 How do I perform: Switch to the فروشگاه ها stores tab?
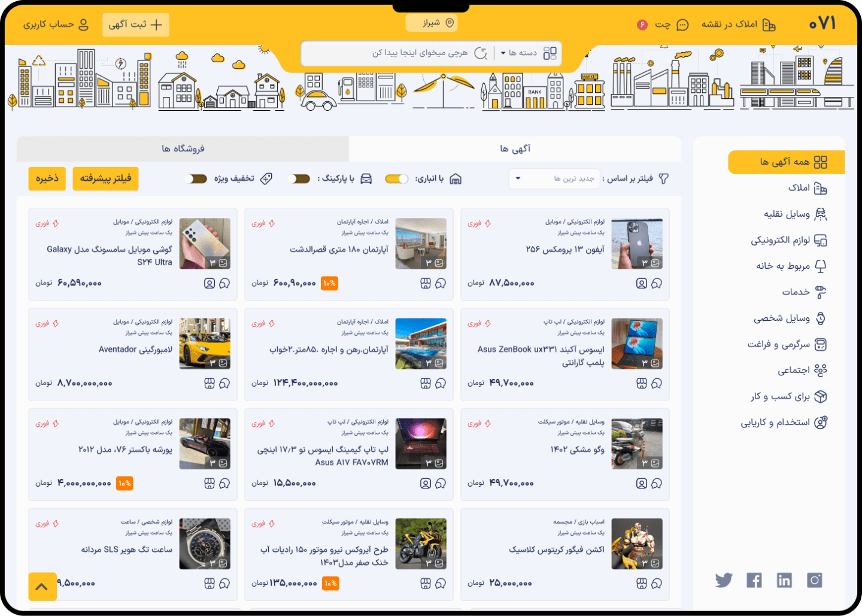point(183,148)
